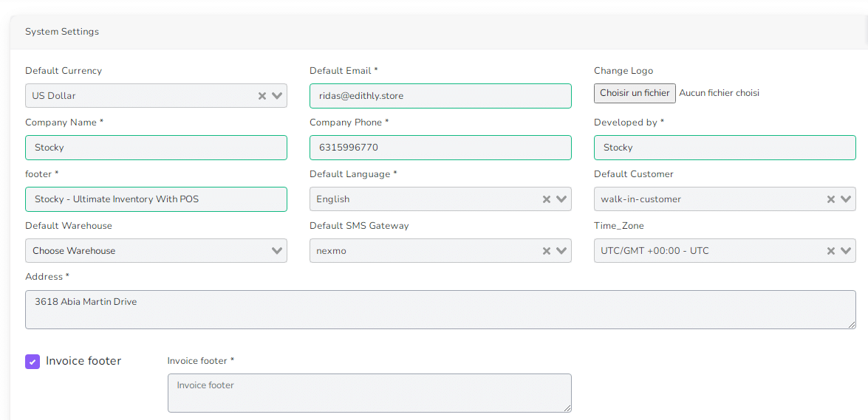Image resolution: width=868 pixels, height=420 pixels.
Task: Focus the Company Name input field
Action: click(x=156, y=148)
